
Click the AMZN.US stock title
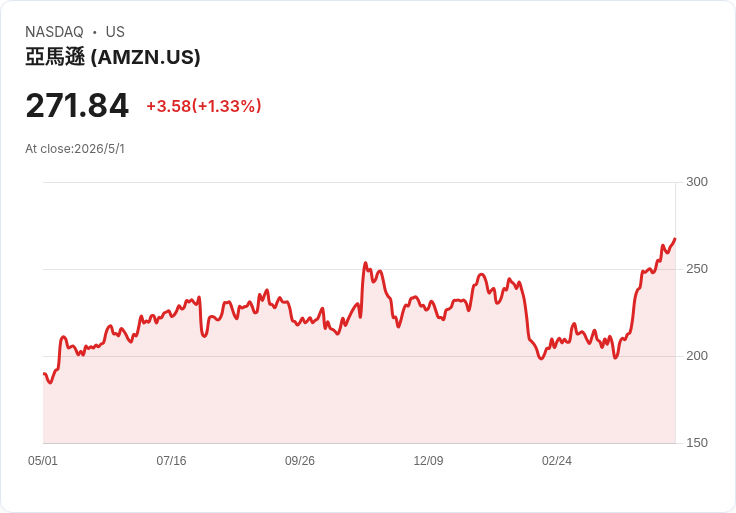[113, 57]
